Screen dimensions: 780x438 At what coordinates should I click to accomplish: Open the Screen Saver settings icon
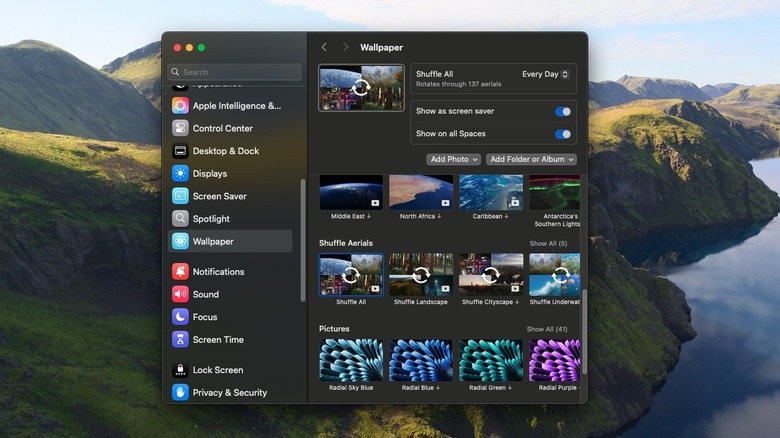pos(180,196)
